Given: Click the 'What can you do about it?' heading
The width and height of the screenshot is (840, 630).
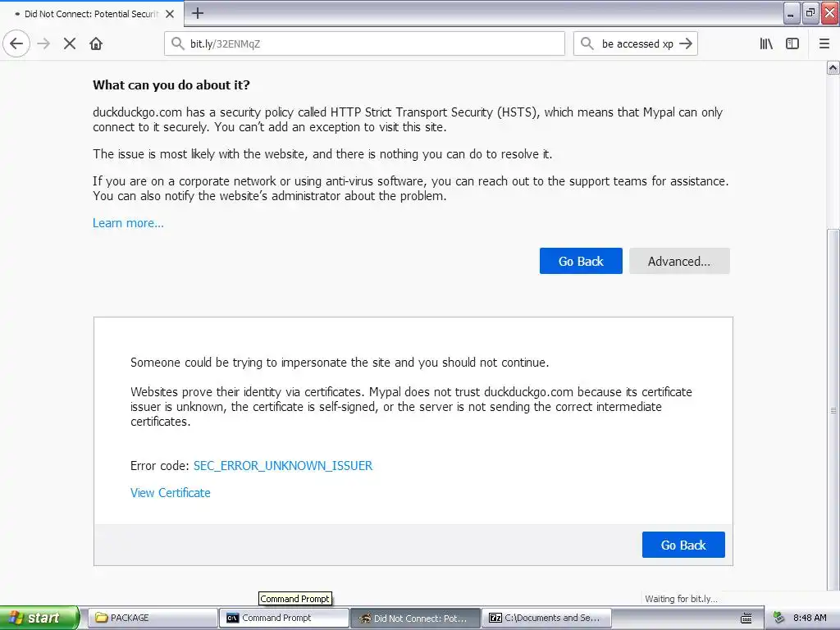Looking at the screenshot, I should 171,85.
